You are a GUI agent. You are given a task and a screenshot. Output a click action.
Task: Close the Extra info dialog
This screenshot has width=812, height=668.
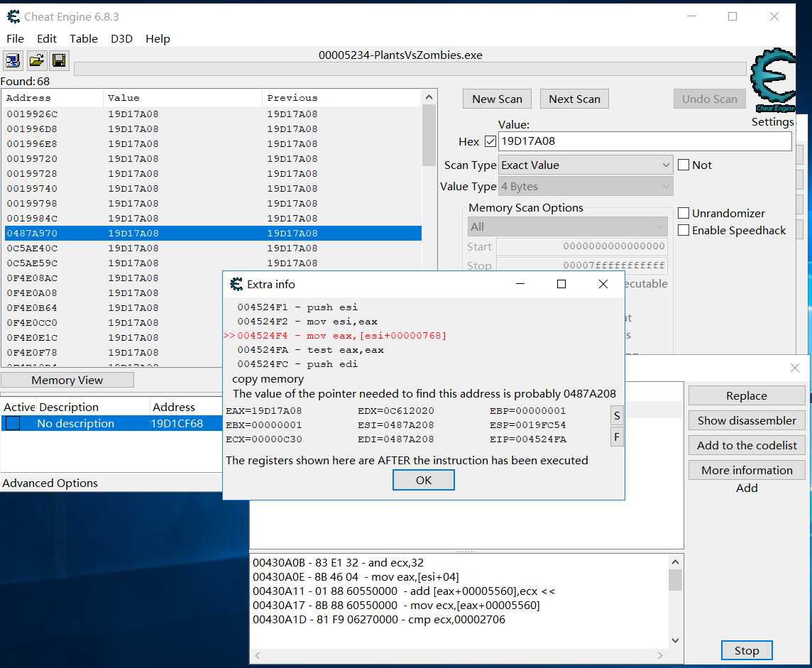point(603,284)
